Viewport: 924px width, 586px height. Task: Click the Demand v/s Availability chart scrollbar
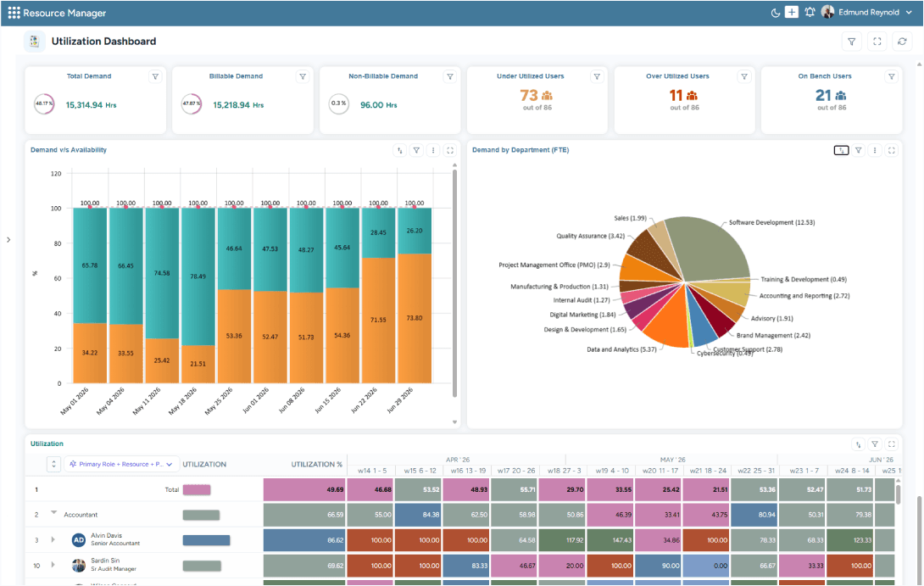click(454, 283)
